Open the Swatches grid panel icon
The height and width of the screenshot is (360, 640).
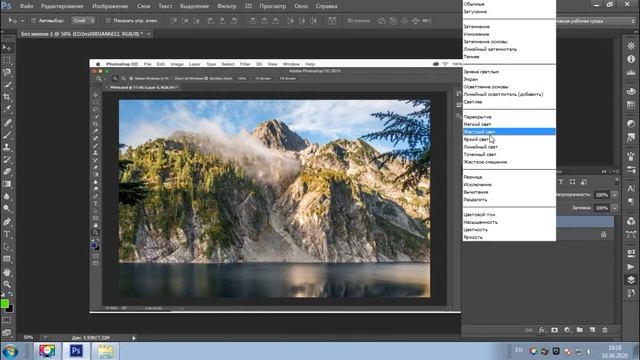coord(631,105)
